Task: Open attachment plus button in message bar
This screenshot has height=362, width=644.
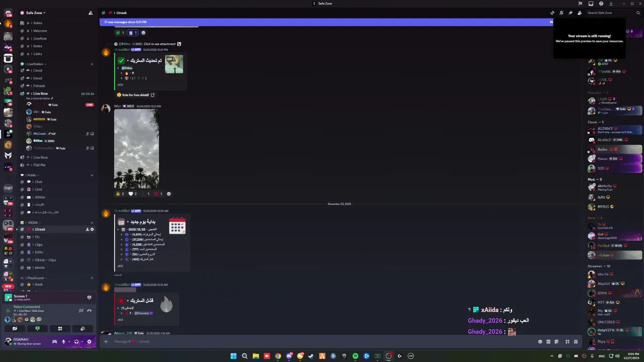Action: pyautogui.click(x=106, y=341)
